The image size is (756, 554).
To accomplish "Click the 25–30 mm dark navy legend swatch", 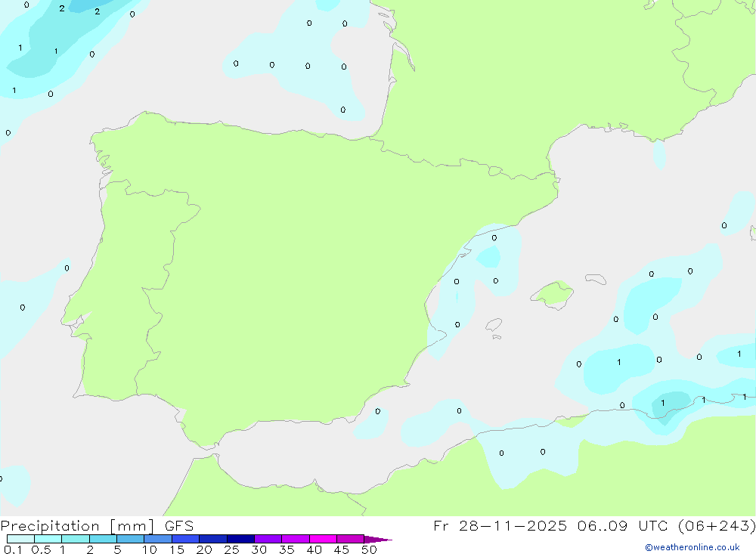I will click(240, 539).
